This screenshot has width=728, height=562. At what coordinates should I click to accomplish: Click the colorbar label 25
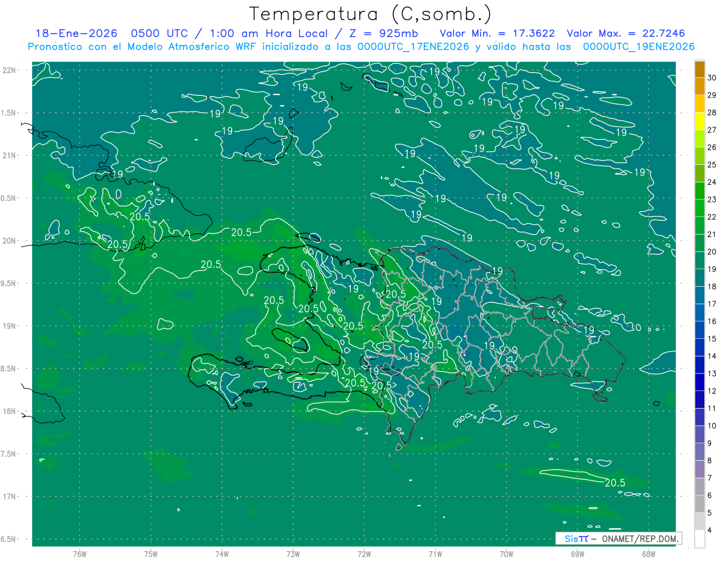(712, 165)
